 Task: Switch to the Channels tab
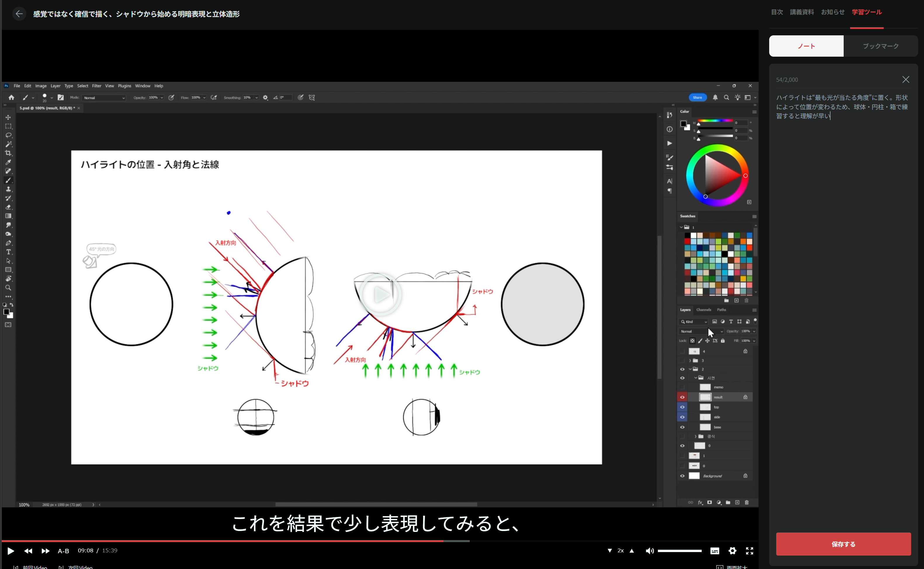pos(703,310)
